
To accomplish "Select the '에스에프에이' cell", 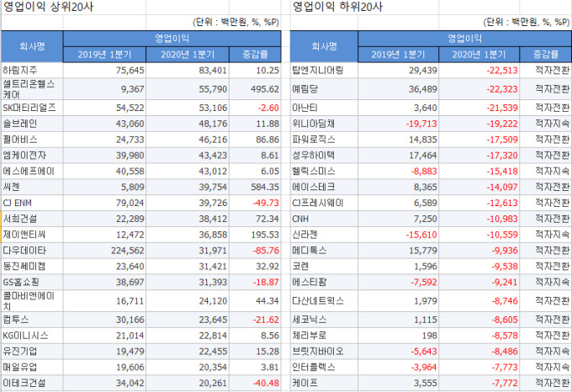I will [x=32, y=171].
